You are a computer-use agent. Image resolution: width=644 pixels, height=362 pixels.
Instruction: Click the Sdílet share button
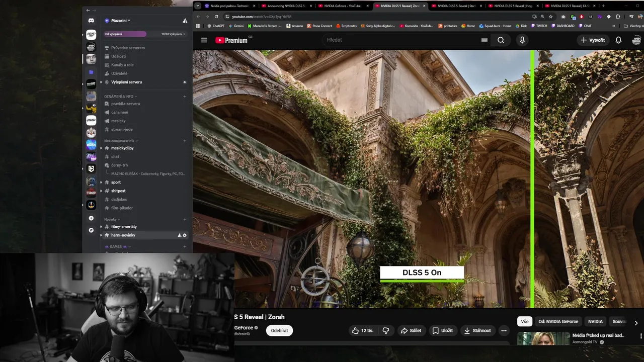pos(411,330)
